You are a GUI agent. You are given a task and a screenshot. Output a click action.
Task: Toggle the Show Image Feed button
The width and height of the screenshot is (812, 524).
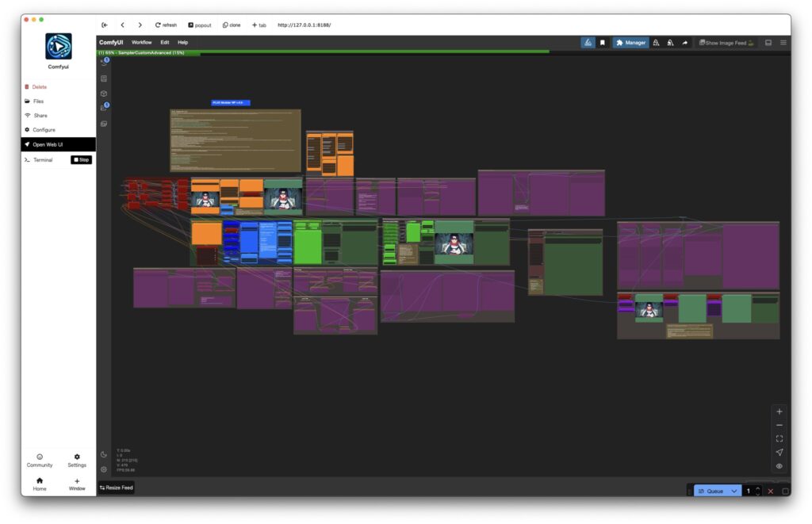pos(726,43)
